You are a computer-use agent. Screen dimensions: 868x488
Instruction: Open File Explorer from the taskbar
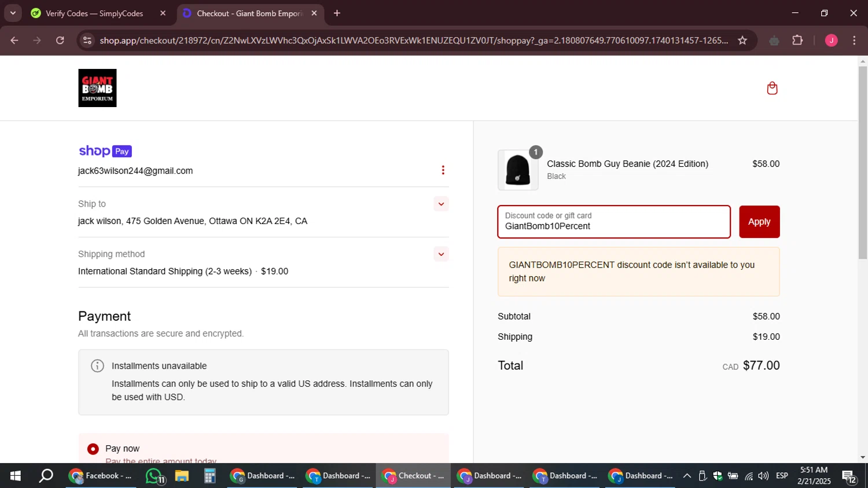[x=182, y=476]
